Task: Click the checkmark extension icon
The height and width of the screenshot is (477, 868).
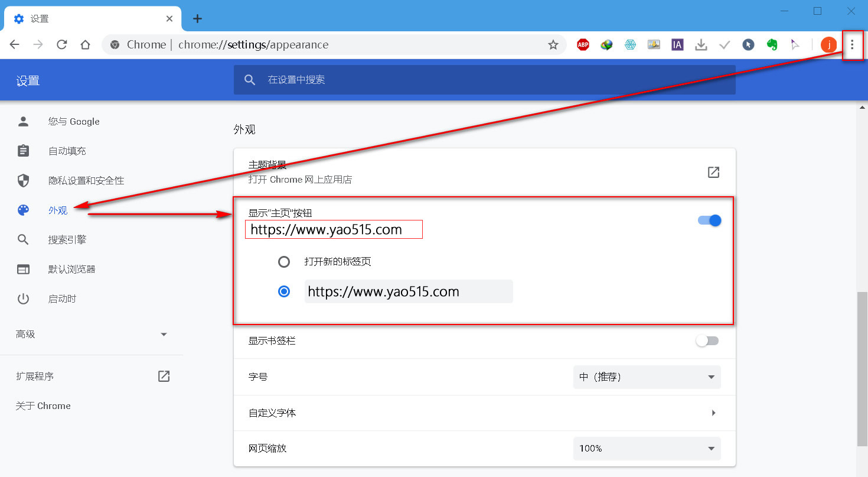Action: coord(725,44)
